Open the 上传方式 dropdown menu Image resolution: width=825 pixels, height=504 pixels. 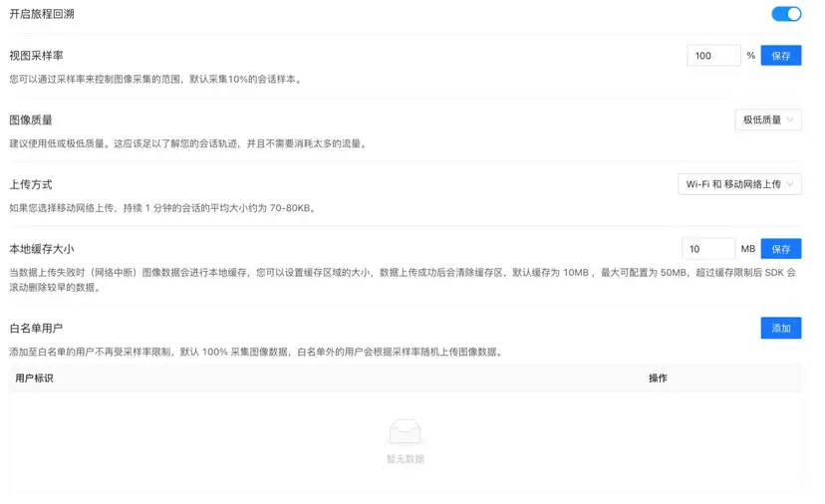pos(738,184)
